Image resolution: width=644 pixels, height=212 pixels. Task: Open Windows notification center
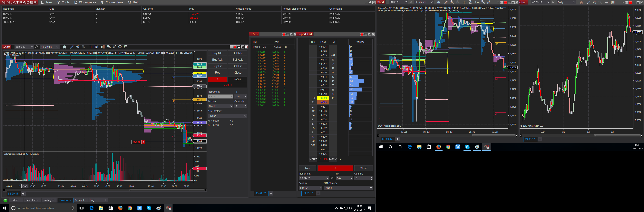tap(370, 208)
